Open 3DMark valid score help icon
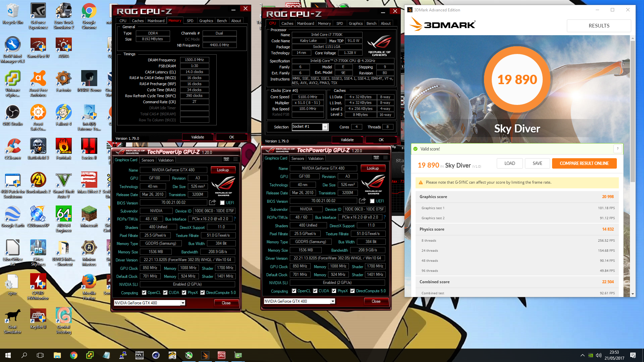The width and height of the screenshot is (644, 362). pos(618,149)
